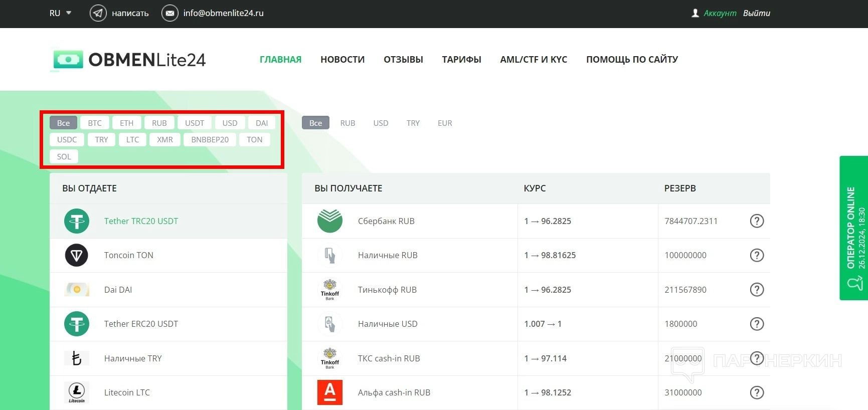Open reserve help icon for Наличные USD

[757, 324]
